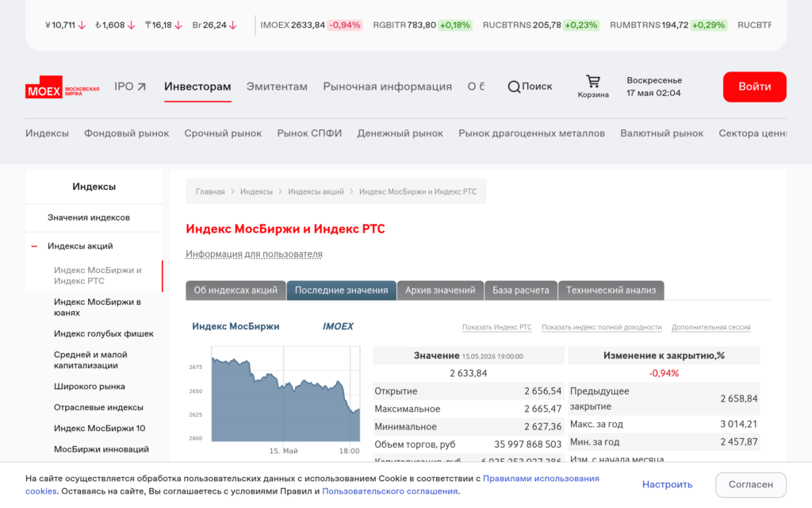Open Индекс МосБиржи в юанях
The image size is (812, 508).
pyautogui.click(x=98, y=307)
